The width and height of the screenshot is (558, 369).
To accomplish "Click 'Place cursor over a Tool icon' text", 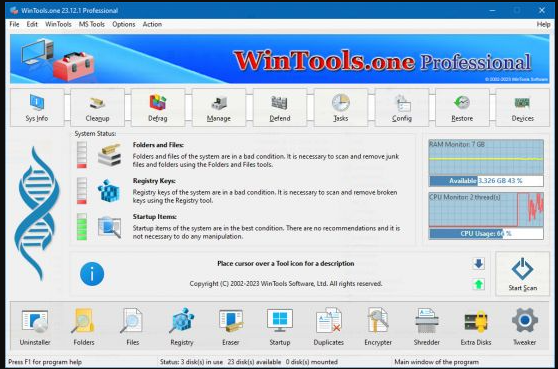I will click(286, 264).
